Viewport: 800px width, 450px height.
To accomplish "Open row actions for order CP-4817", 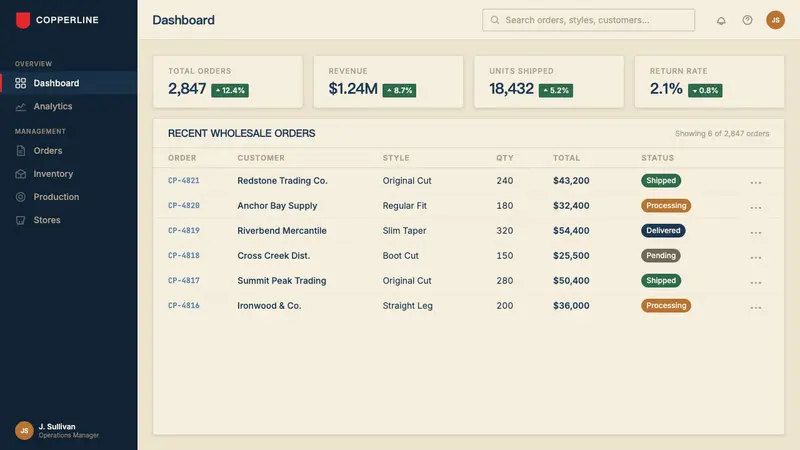I will click(x=756, y=282).
